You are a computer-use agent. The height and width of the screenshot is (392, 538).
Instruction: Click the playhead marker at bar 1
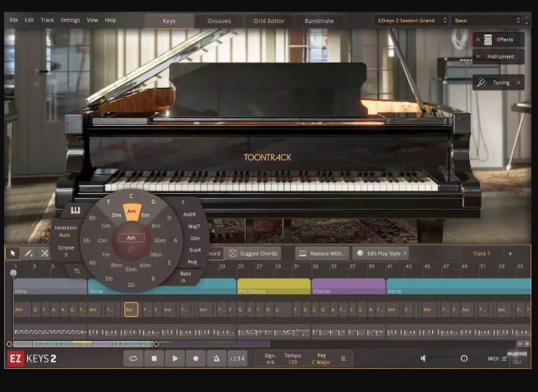coord(13,273)
